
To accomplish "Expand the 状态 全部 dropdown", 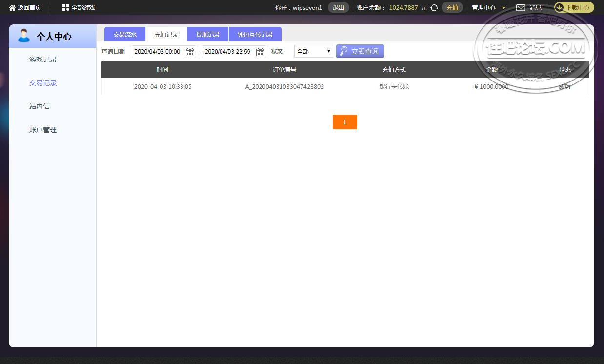I will click(314, 51).
